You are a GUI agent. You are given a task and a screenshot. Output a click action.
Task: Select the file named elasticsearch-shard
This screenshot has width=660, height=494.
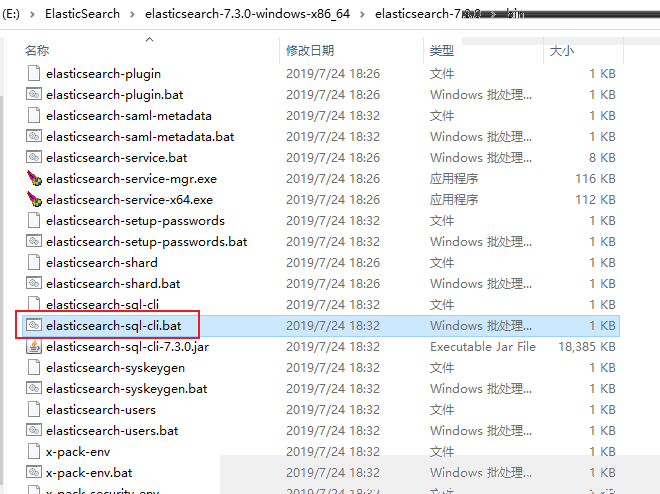click(x=102, y=263)
